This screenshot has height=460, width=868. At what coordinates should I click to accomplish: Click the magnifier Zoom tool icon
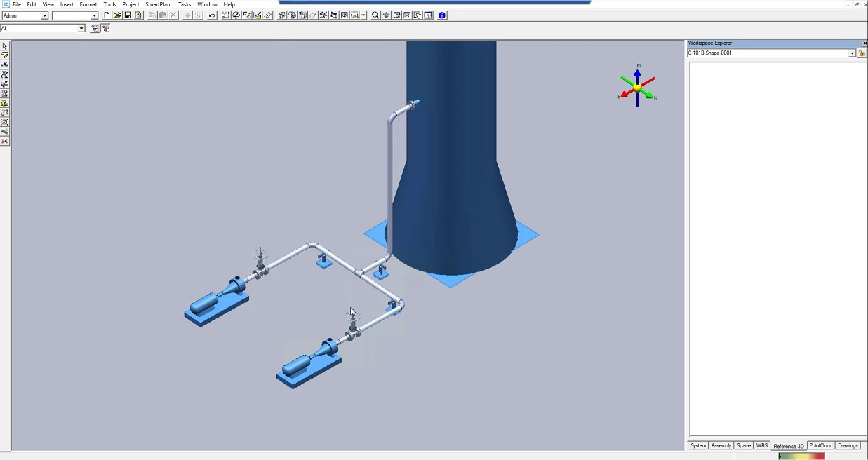point(375,15)
